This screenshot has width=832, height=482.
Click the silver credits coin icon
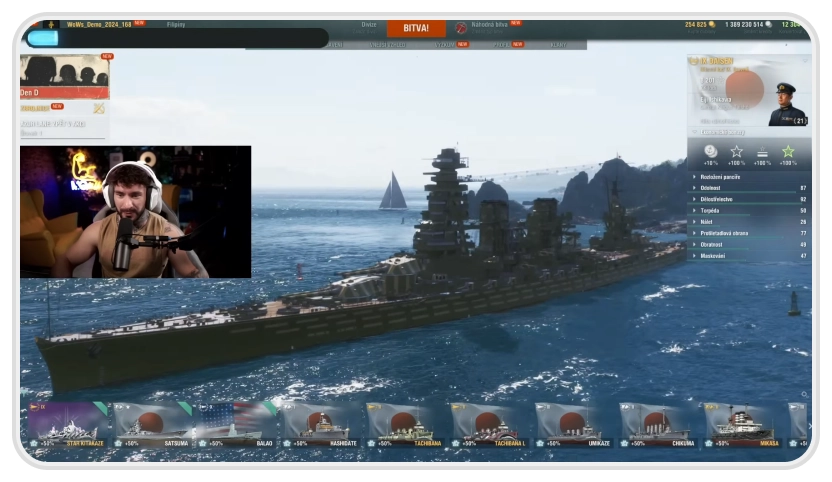click(x=768, y=24)
